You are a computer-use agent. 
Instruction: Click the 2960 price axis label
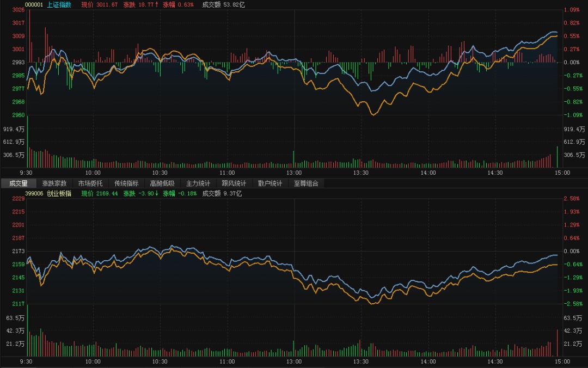point(19,115)
